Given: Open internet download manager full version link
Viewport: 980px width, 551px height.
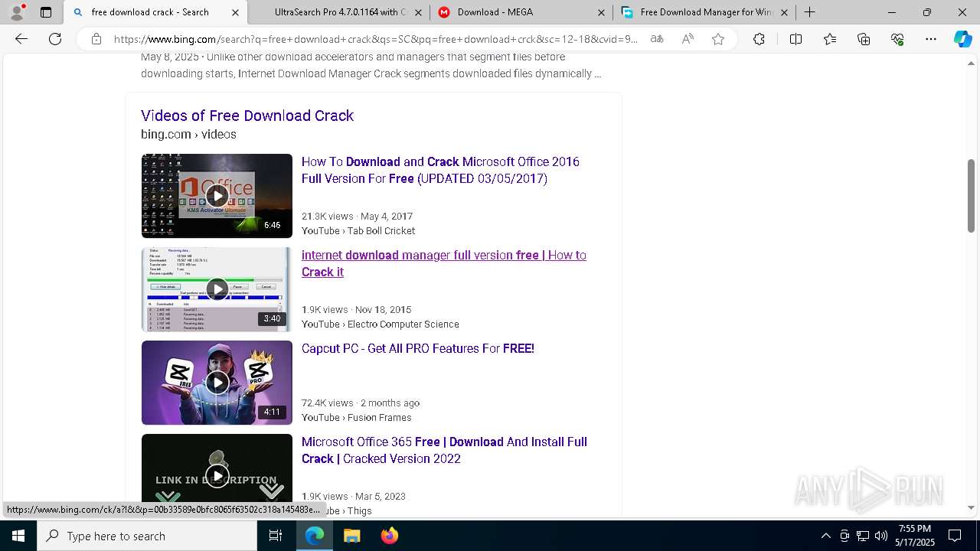Looking at the screenshot, I should (444, 263).
